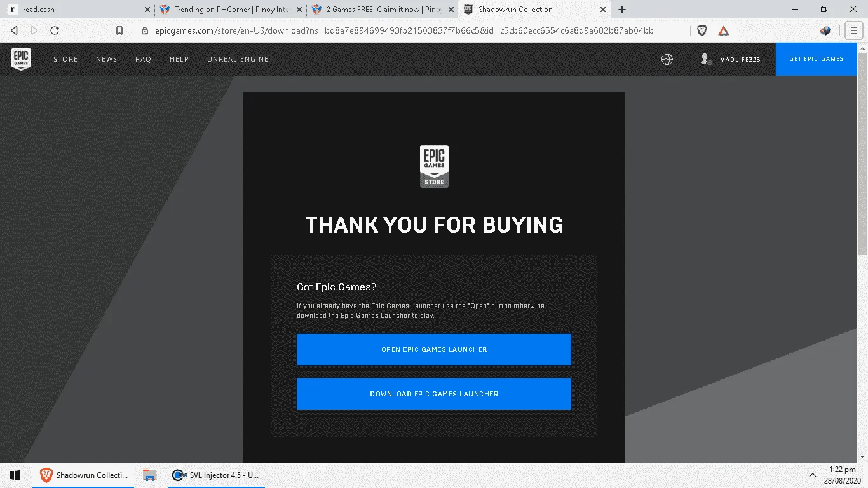Open the language globe icon
This screenshot has width=868, height=488.
[x=667, y=59]
